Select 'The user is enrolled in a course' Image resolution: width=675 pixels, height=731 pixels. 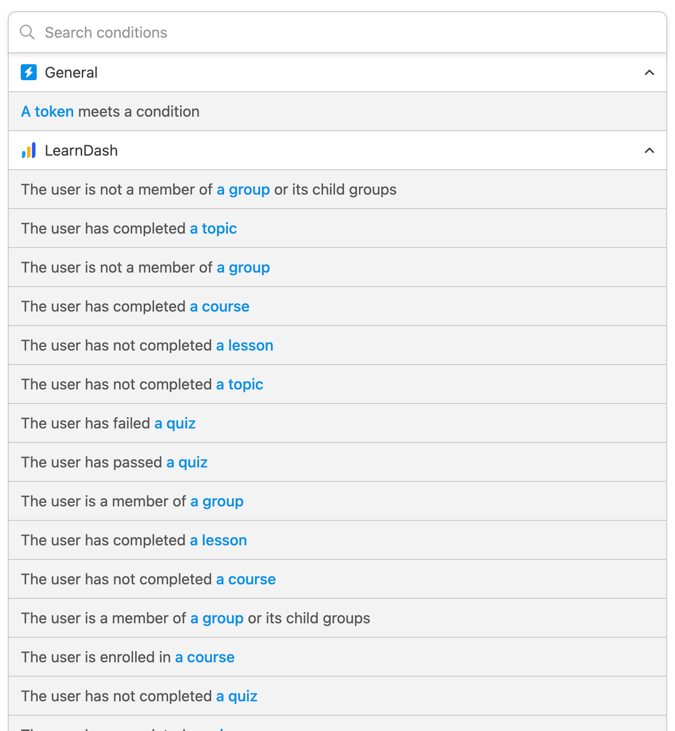click(338, 657)
